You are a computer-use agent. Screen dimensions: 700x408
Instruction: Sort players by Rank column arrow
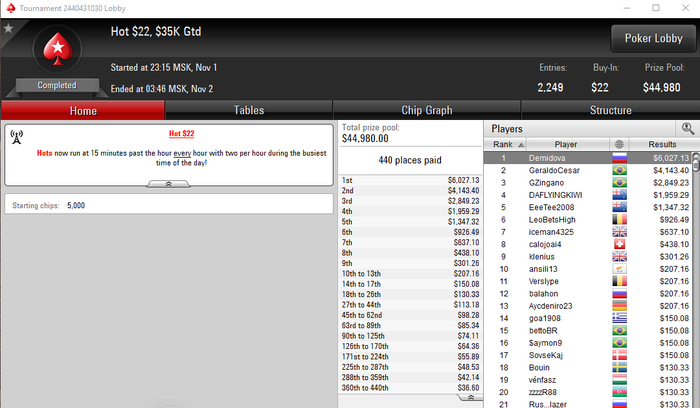pyautogui.click(x=521, y=145)
